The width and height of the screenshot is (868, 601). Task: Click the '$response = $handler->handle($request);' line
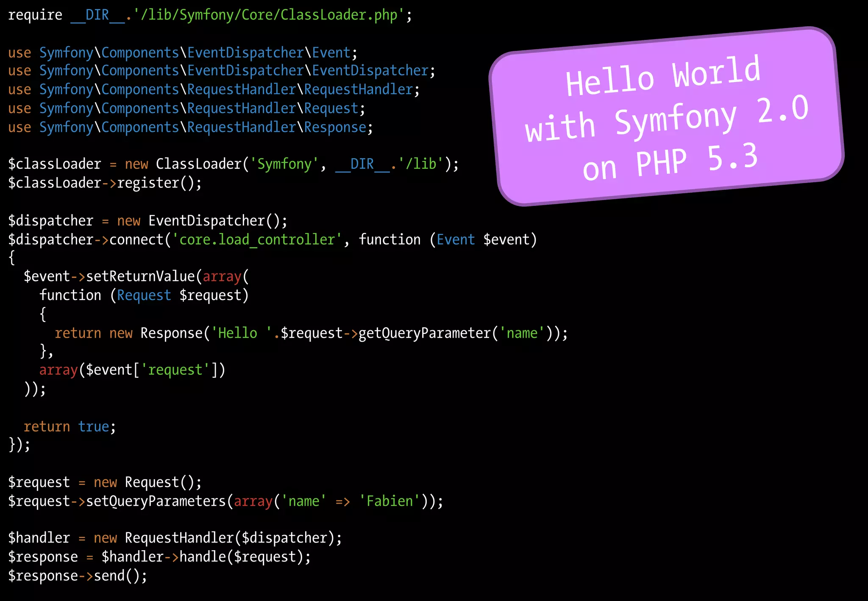point(160,557)
